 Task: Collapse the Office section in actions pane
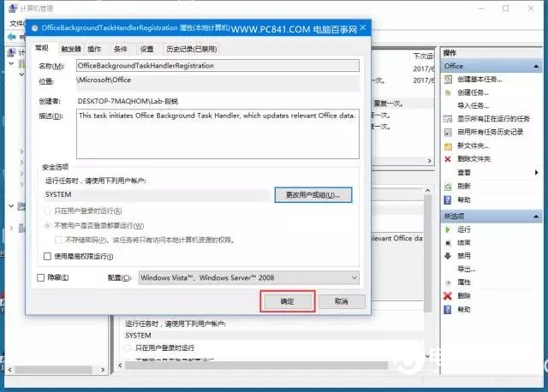tap(536, 66)
